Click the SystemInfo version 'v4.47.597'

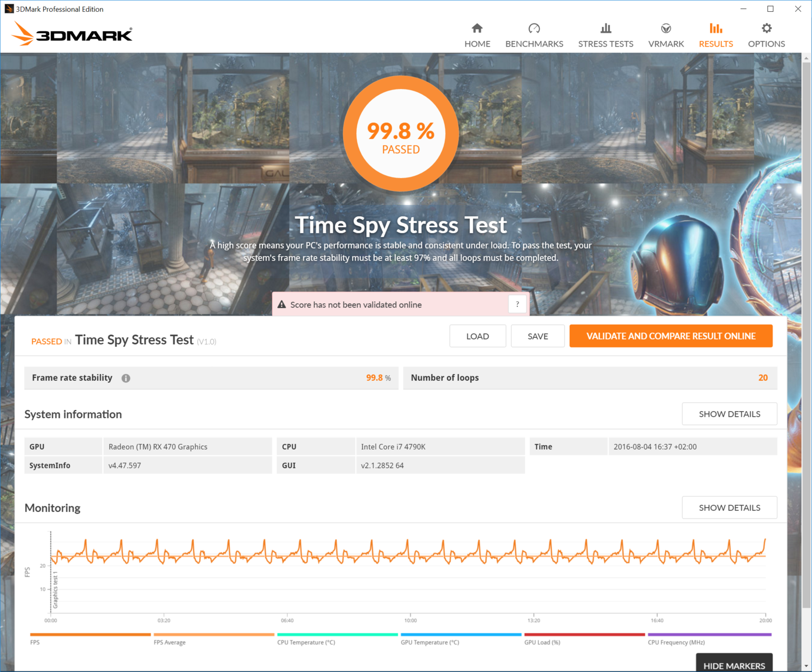[125, 465]
